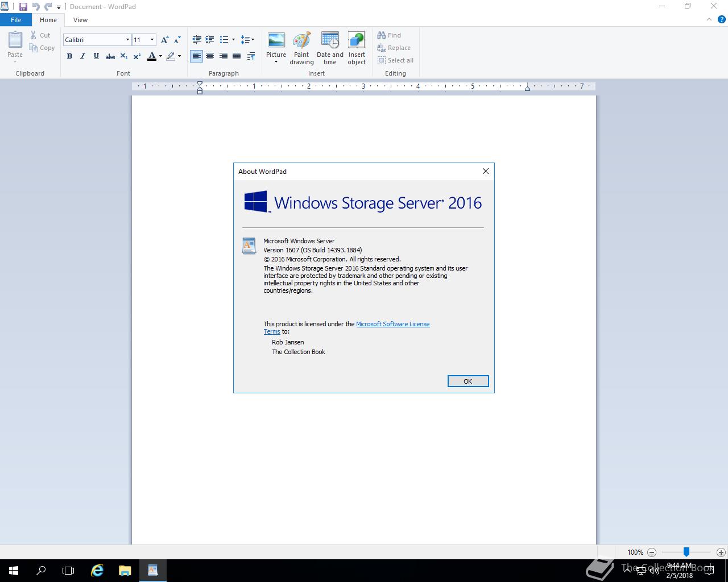Open taskbar Search
This screenshot has width=728, height=582.
coord(41,571)
